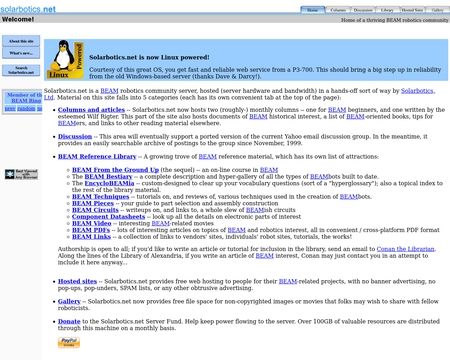Open the EncycloBEAMia link
This screenshot has height=360, width=450.
pyautogui.click(x=109, y=183)
